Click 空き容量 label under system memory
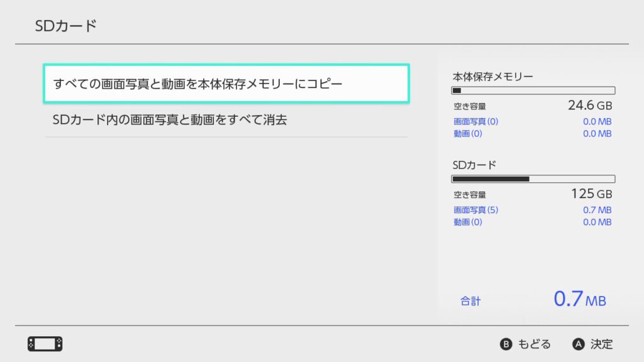The width and height of the screenshot is (644, 362). tap(469, 107)
